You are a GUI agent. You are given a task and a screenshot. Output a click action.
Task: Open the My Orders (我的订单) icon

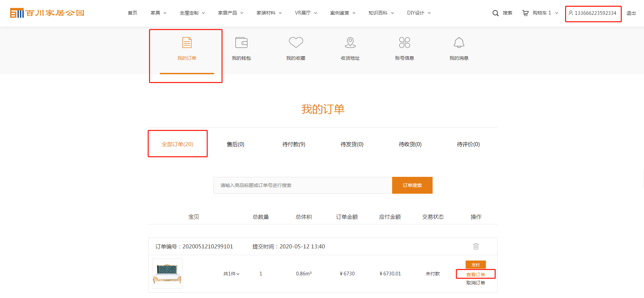pos(187,43)
